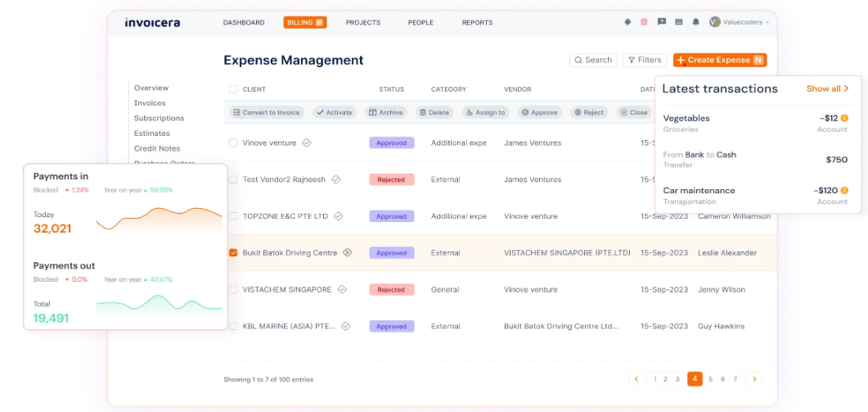Click the keyboard shortcuts icon
The width and height of the screenshot is (868, 412).
pyautogui.click(x=679, y=22)
